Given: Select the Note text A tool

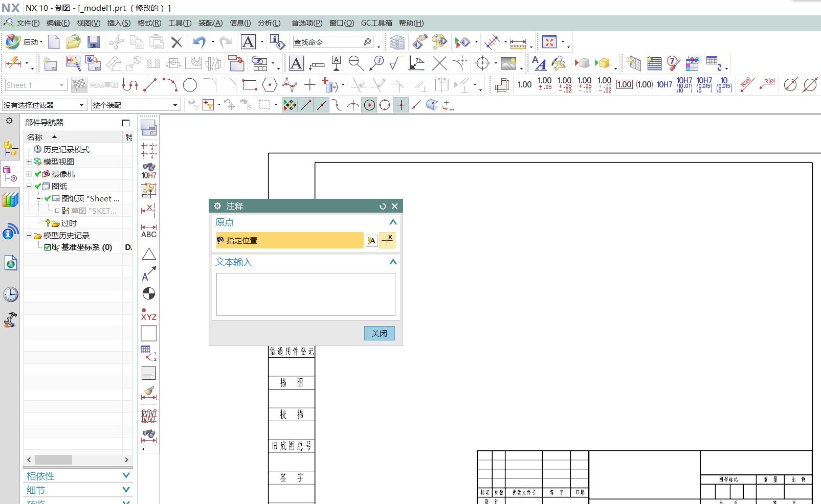Looking at the screenshot, I should [296, 63].
